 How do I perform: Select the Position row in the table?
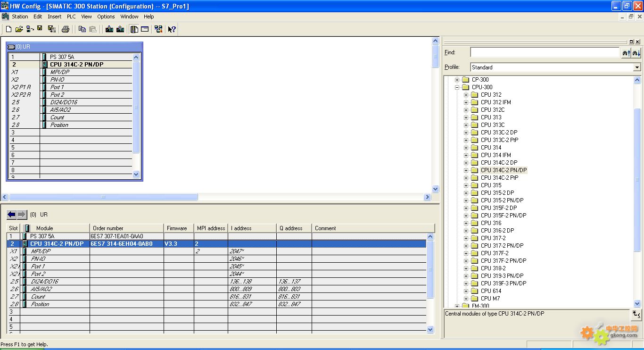pos(216,304)
